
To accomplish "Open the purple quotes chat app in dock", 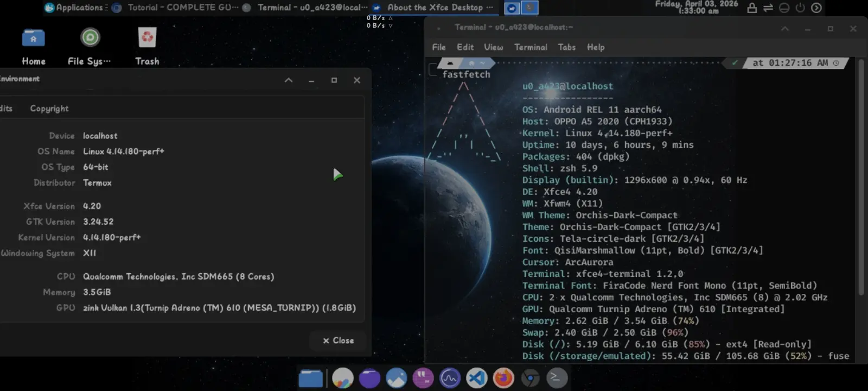I will point(423,378).
